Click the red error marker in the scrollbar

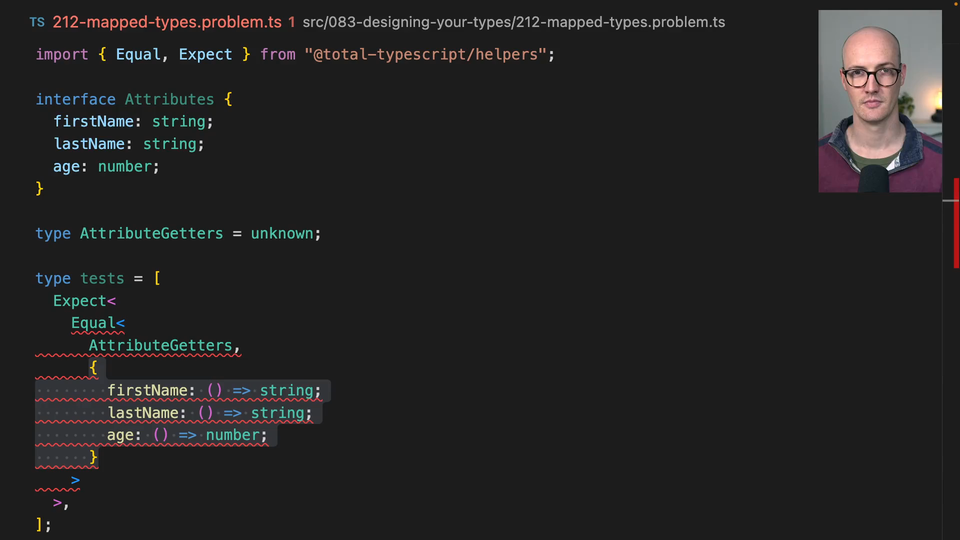point(955,222)
